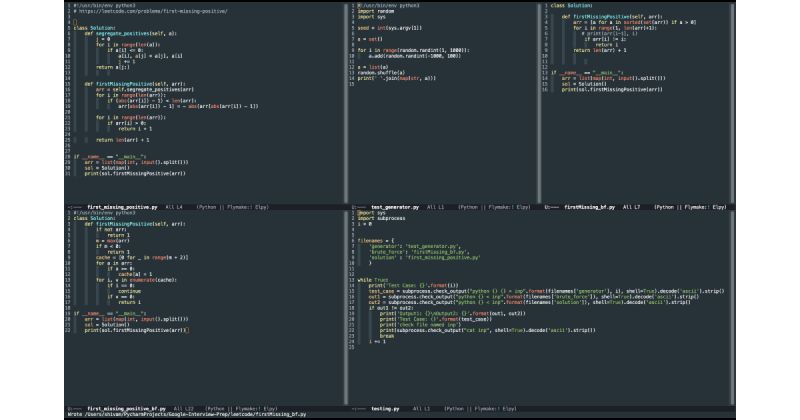Click the swap line 'a[i], a[j] = a[j], a[i]'

(150, 56)
